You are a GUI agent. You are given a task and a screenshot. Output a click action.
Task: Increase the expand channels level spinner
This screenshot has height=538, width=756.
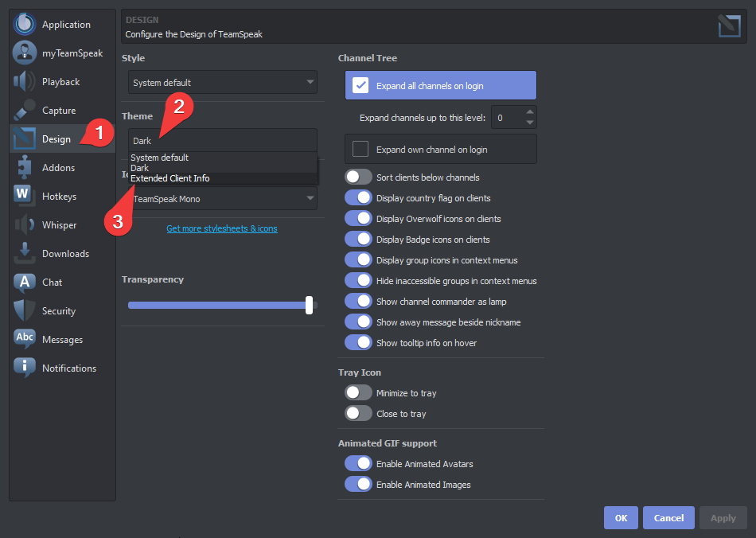(530, 112)
